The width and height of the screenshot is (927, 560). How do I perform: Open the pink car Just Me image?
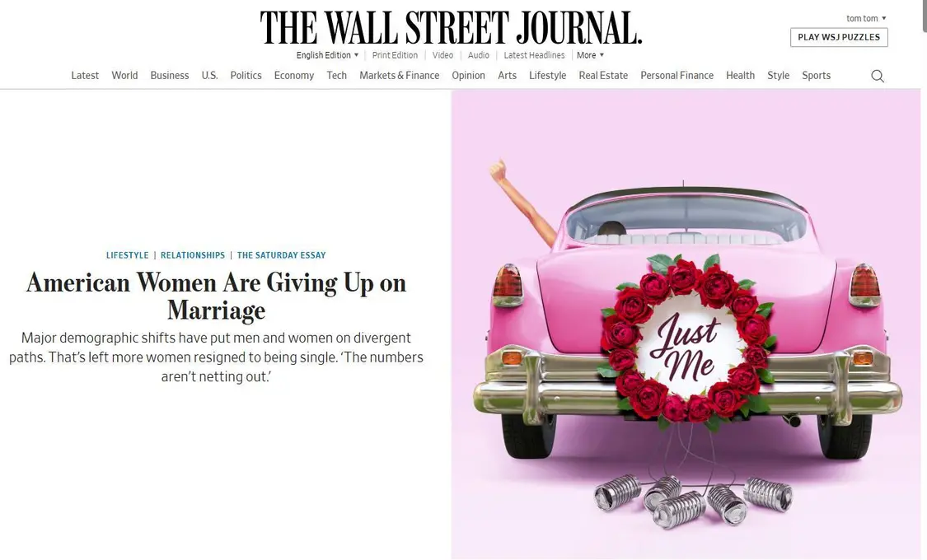coord(686,324)
